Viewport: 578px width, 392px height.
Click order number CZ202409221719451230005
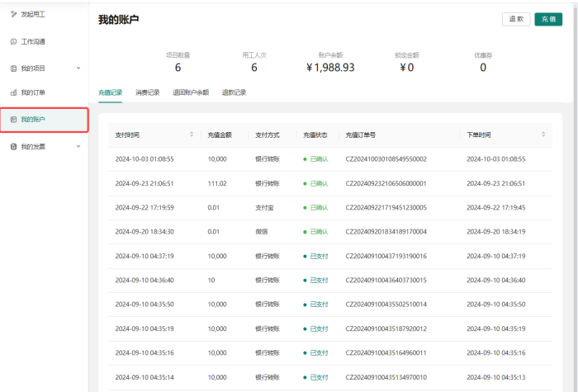[x=386, y=208]
